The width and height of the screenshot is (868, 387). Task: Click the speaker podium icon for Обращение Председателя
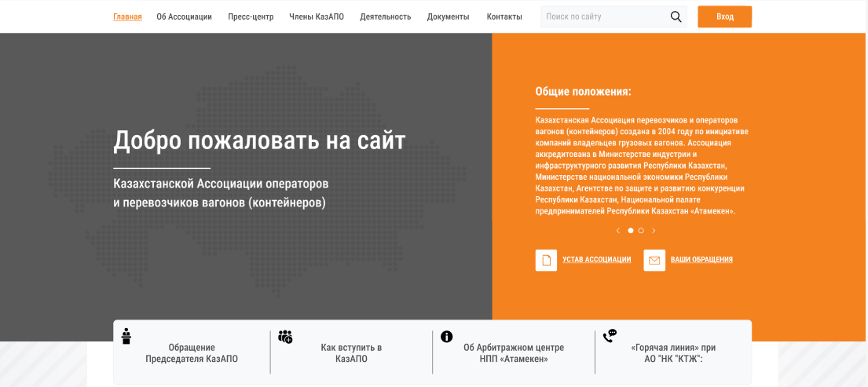click(126, 336)
